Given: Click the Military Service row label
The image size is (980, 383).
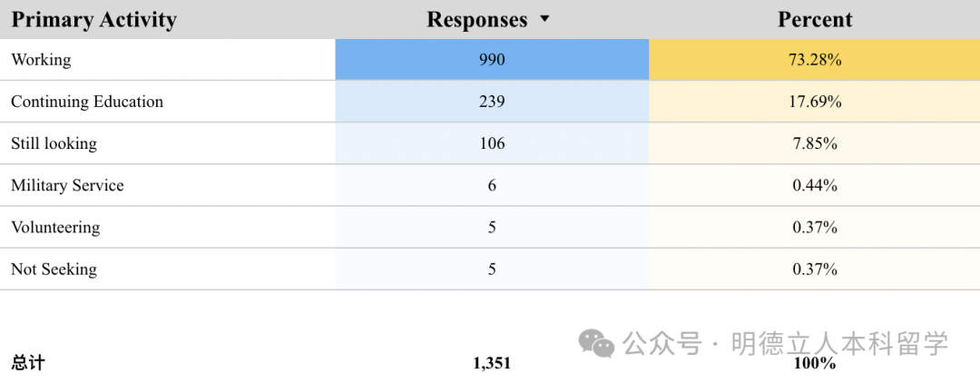Looking at the screenshot, I should click(x=67, y=185).
